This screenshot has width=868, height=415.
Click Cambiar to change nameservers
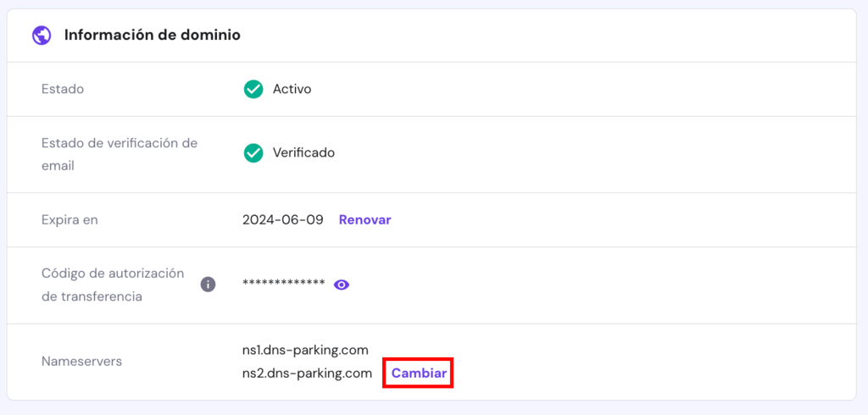pyautogui.click(x=419, y=373)
